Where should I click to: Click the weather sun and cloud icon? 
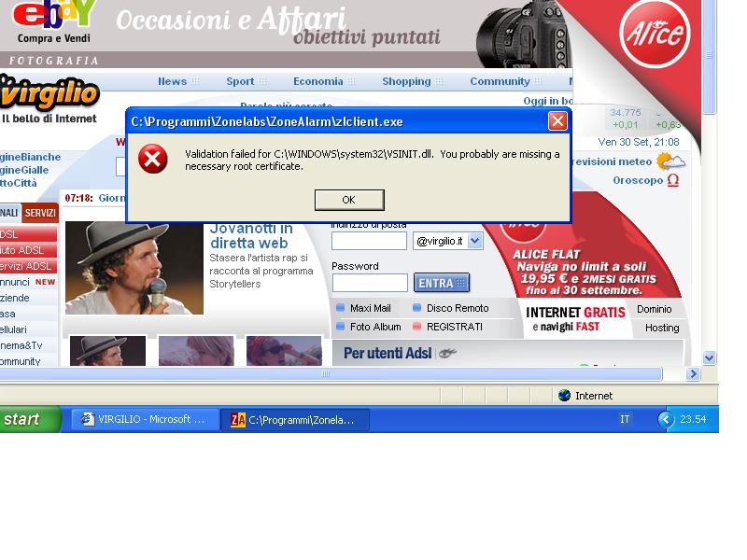click(670, 161)
